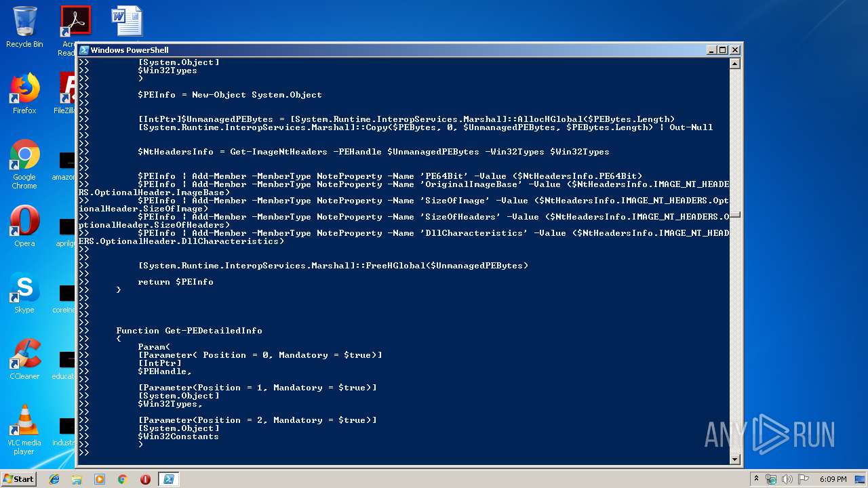Open the Skype desktop shortcut

click(24, 293)
